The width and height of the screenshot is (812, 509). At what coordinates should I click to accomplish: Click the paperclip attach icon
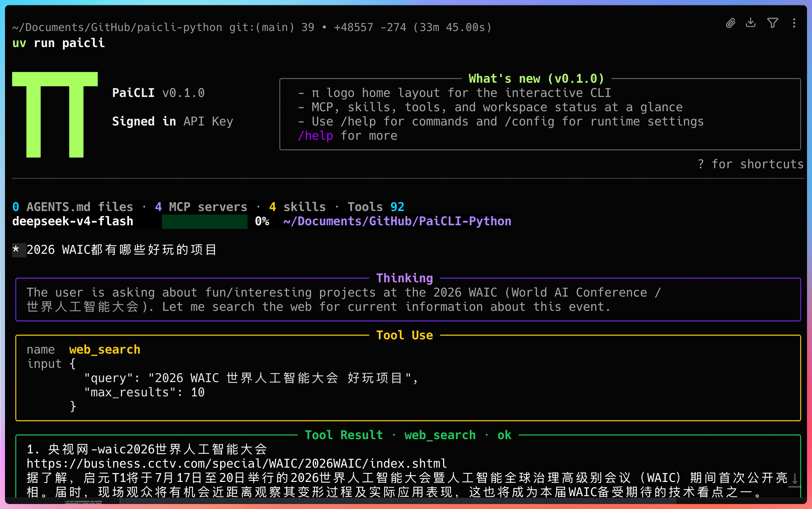(730, 23)
